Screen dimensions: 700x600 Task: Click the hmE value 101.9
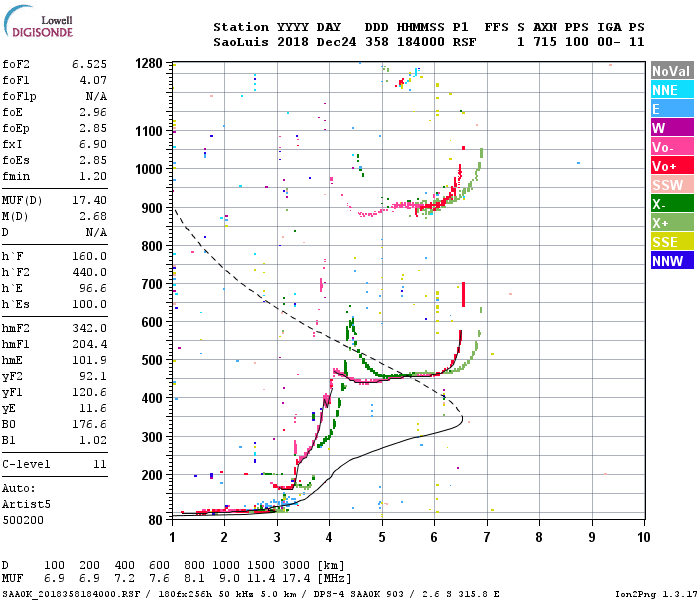[x=89, y=360]
